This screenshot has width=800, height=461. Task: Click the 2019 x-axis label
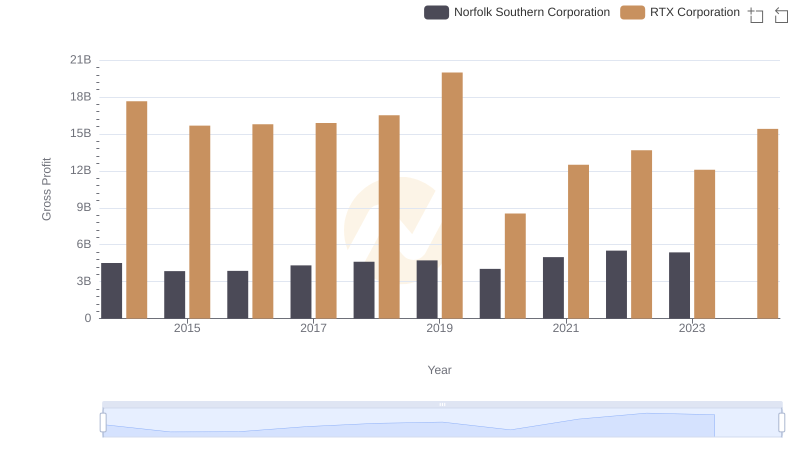click(x=439, y=328)
